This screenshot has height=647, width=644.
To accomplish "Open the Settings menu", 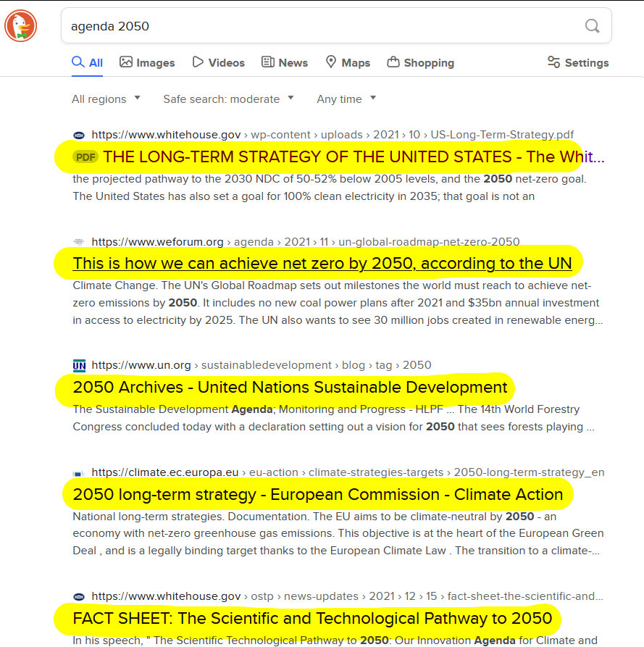I will pos(578,63).
